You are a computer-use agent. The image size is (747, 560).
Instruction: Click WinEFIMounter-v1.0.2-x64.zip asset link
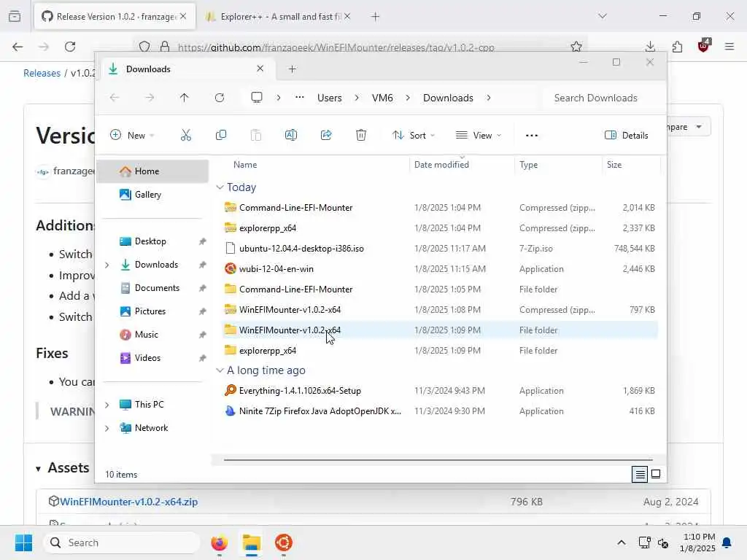point(128,502)
